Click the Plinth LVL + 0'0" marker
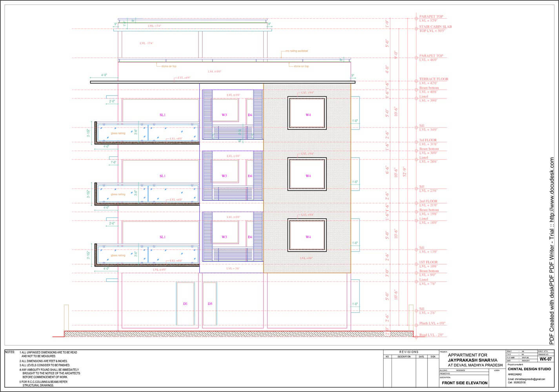This screenshot has height=392, width=559. click(x=432, y=323)
